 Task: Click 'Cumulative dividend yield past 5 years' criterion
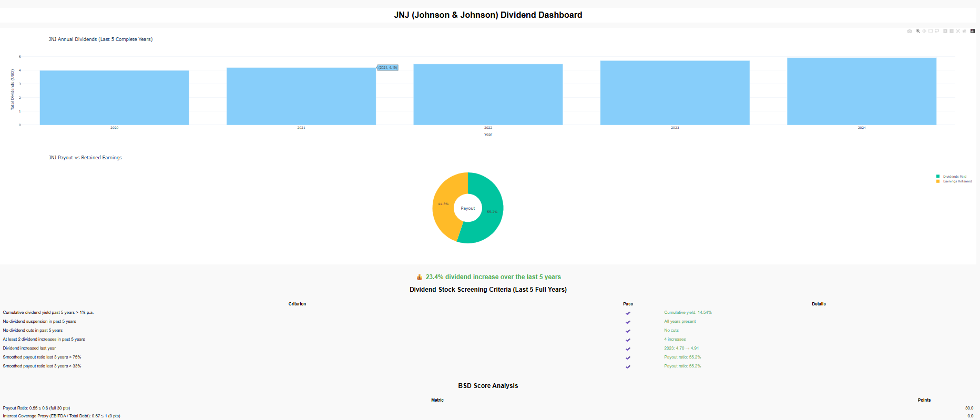48,313
